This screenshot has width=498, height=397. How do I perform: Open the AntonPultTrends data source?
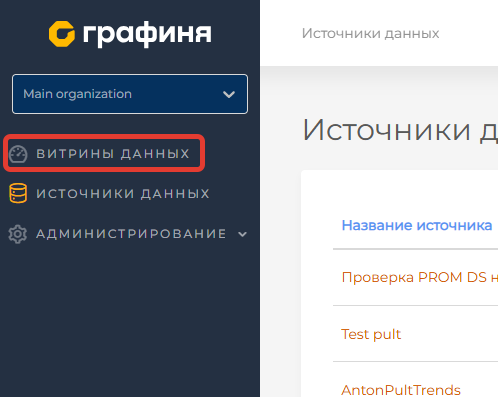point(401,390)
